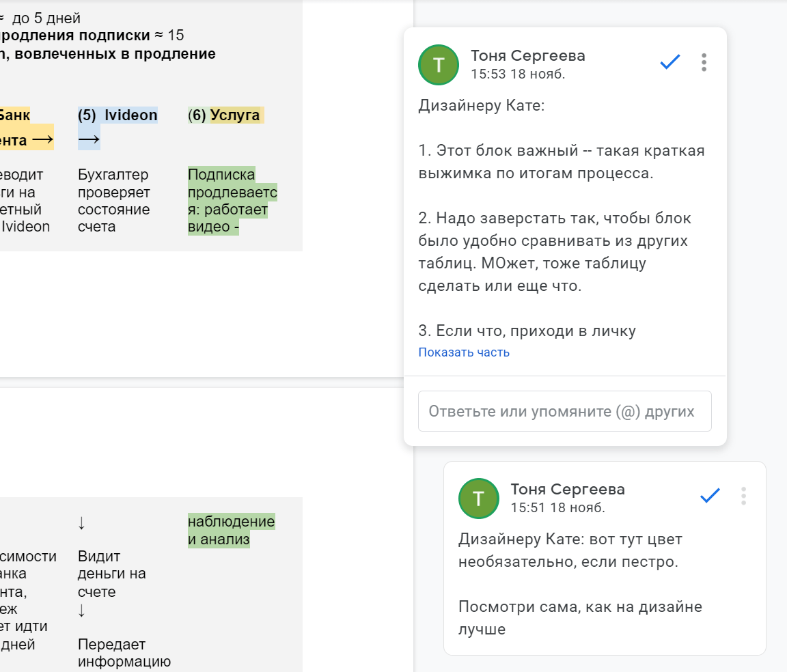Resolve the 15:51 comment about color
This screenshot has width=787, height=672.
point(710,496)
